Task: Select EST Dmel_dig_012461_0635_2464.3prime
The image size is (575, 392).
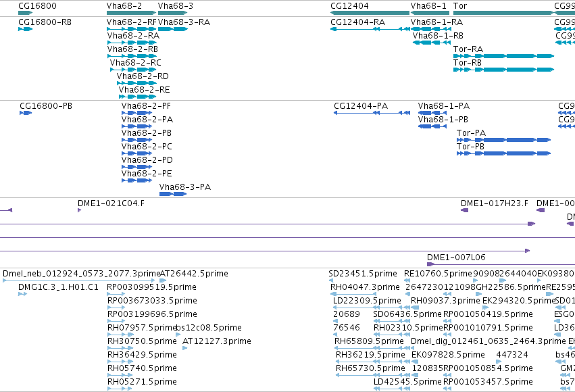Action: tap(414, 348)
